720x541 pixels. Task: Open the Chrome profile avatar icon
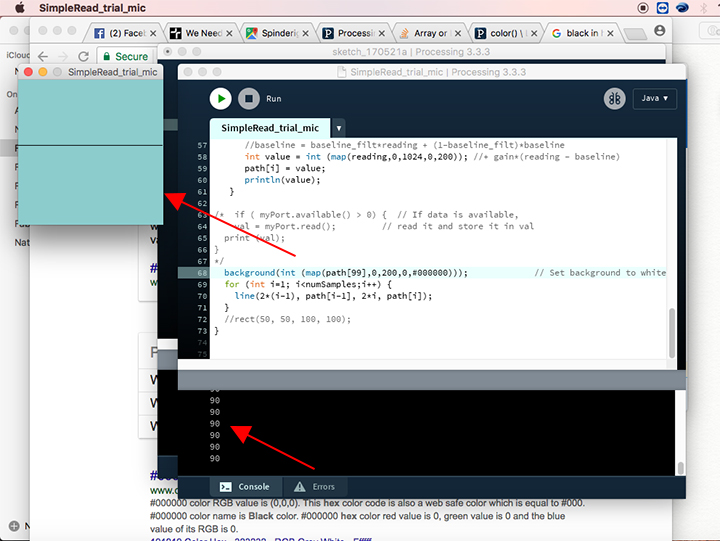659,31
